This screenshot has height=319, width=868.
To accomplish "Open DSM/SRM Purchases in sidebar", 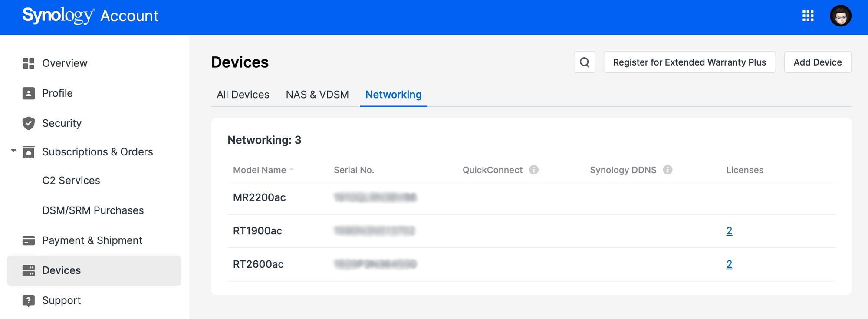I will pyautogui.click(x=93, y=210).
